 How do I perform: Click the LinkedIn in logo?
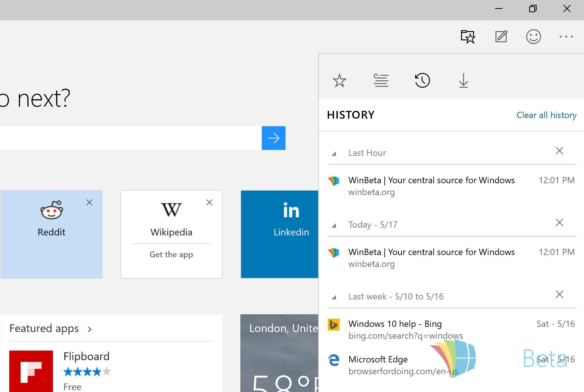point(291,210)
